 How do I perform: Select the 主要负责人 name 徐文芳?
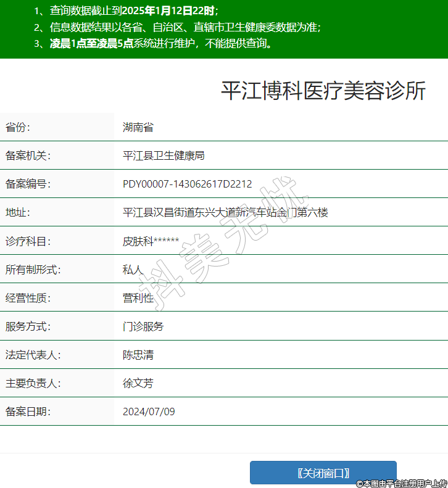tap(138, 383)
